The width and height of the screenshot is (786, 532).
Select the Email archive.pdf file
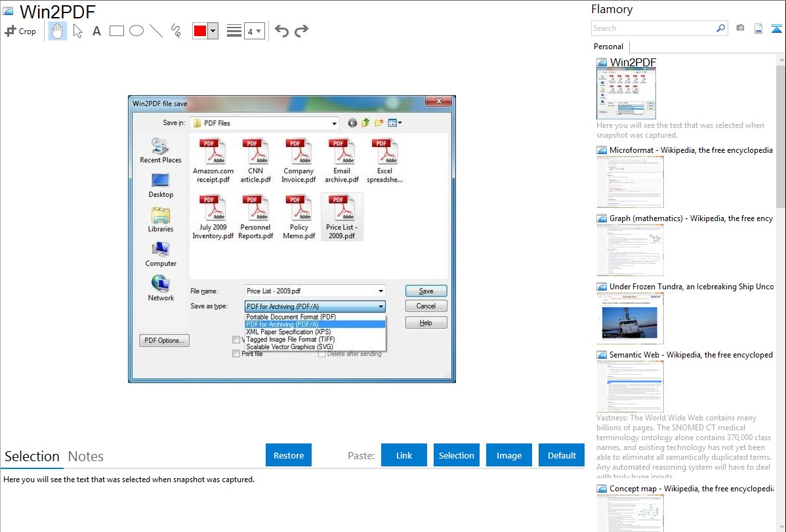[342, 161]
